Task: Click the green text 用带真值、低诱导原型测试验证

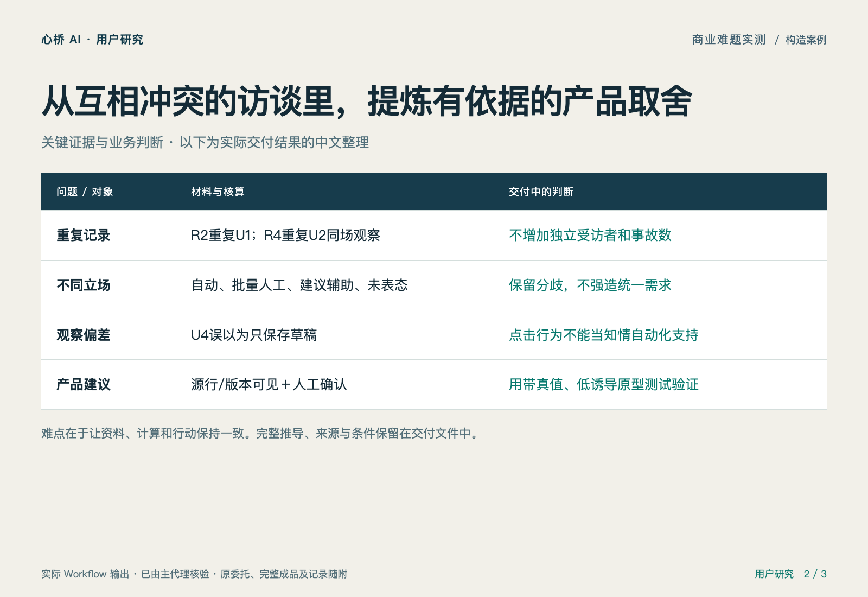Action: click(604, 384)
